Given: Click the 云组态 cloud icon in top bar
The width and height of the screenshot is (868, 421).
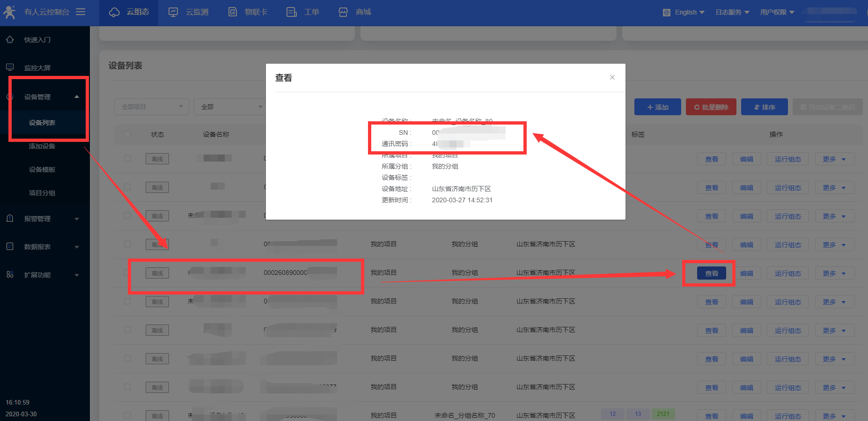Looking at the screenshot, I should pos(114,12).
